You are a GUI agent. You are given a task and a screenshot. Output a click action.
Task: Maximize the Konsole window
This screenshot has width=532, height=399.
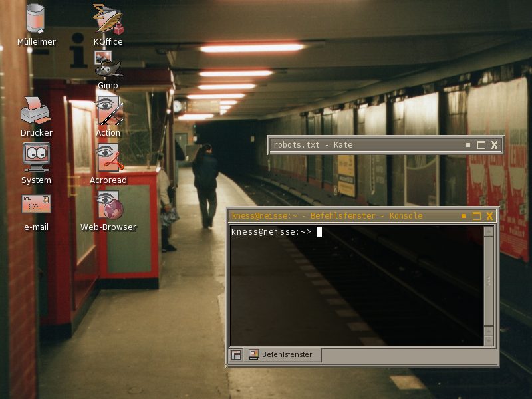[x=477, y=216]
